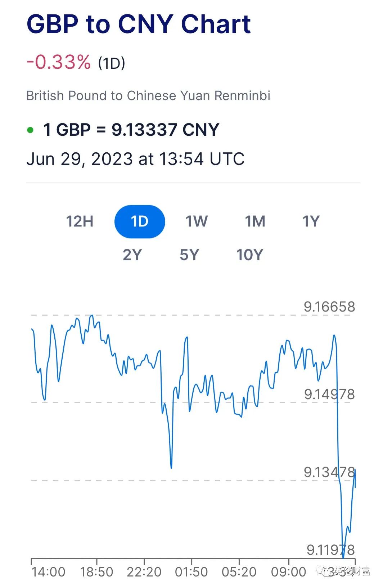Click the 9.16658 high price label

[329, 307]
